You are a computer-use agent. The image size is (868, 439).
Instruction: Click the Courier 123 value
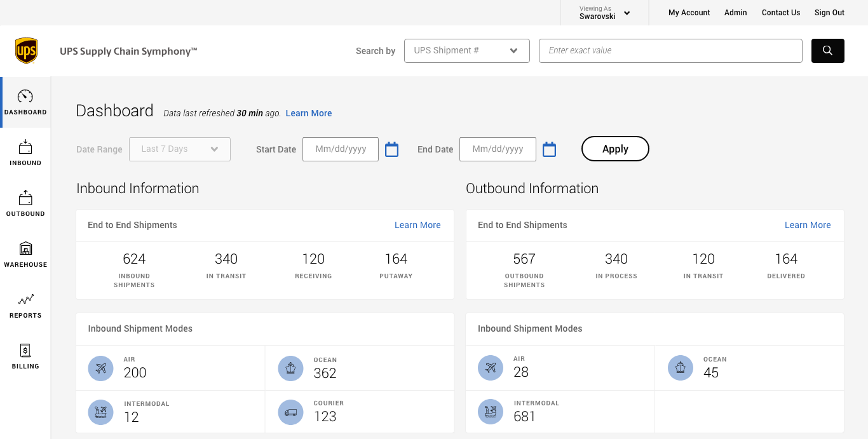(x=325, y=417)
